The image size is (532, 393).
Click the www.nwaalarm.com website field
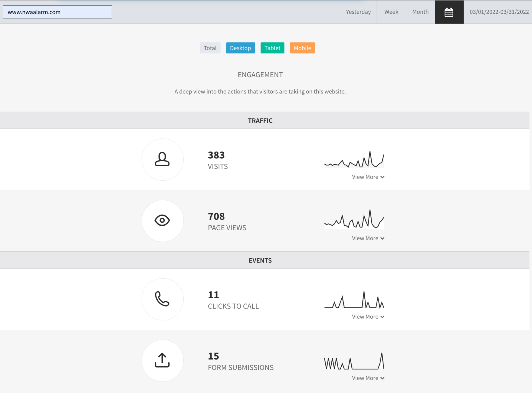coord(57,12)
